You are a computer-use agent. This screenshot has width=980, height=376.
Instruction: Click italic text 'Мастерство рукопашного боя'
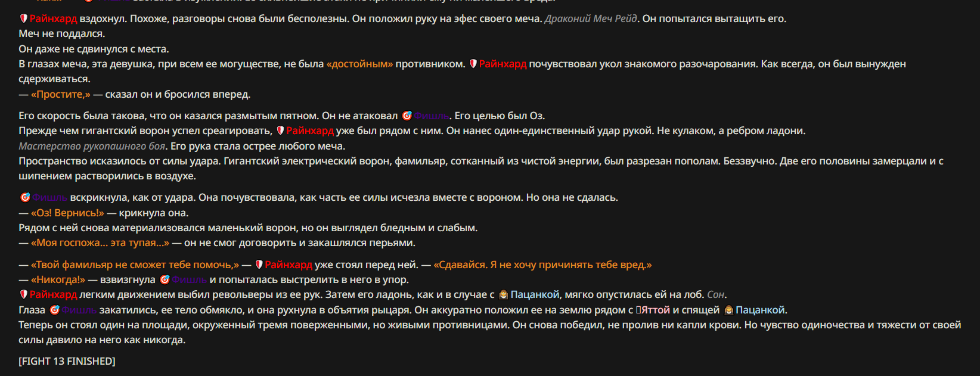coord(92,146)
